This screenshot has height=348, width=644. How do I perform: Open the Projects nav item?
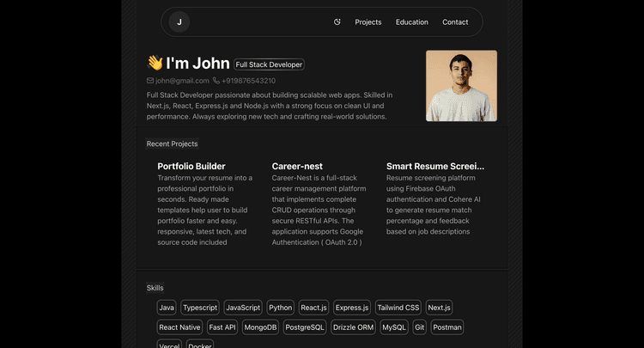click(368, 22)
